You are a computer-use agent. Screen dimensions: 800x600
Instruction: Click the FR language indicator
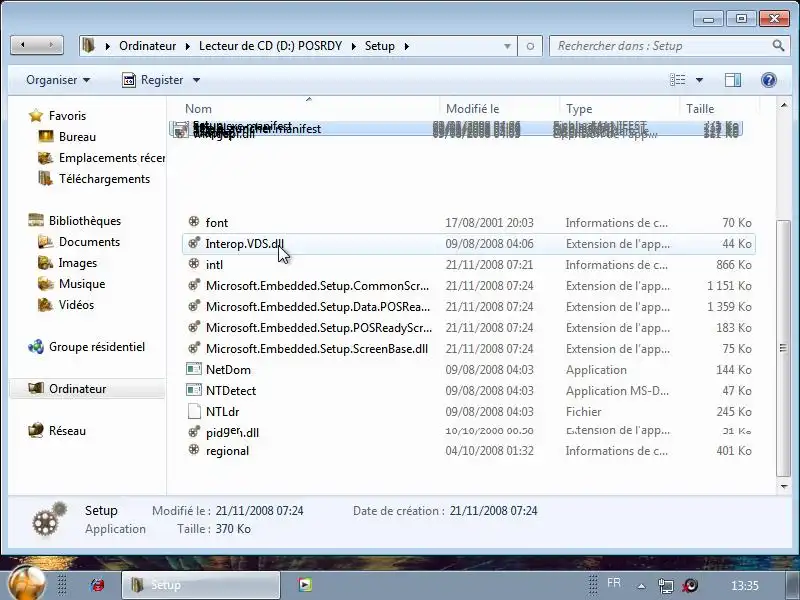coord(614,583)
